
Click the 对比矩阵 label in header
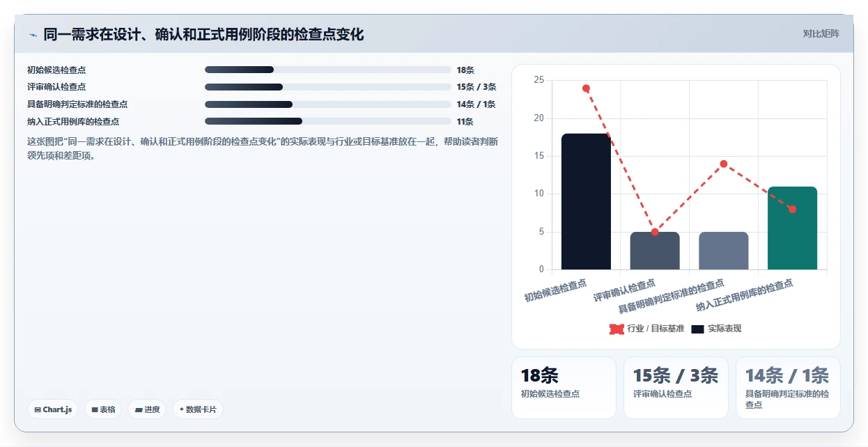[821, 33]
